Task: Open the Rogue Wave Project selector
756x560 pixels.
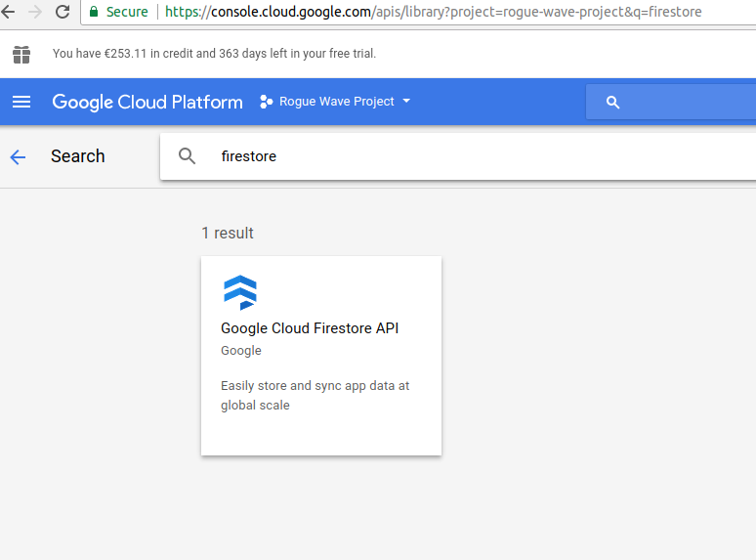Action: [x=336, y=102]
